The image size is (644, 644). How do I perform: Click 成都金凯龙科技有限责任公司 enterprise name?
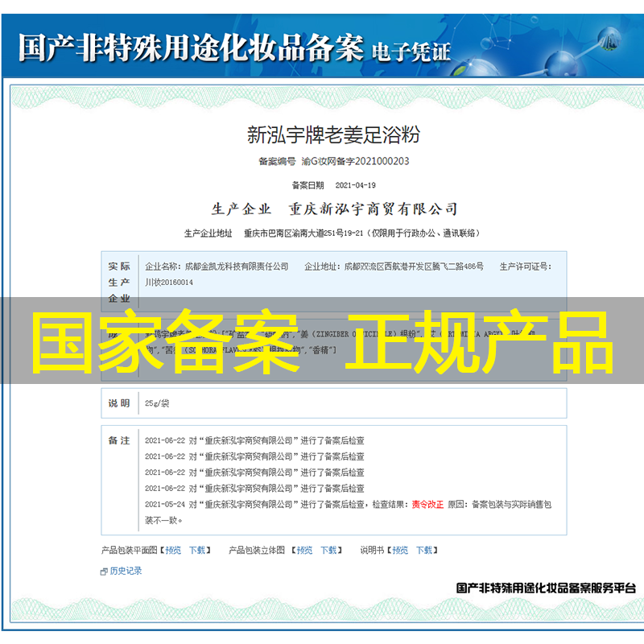[x=237, y=266]
